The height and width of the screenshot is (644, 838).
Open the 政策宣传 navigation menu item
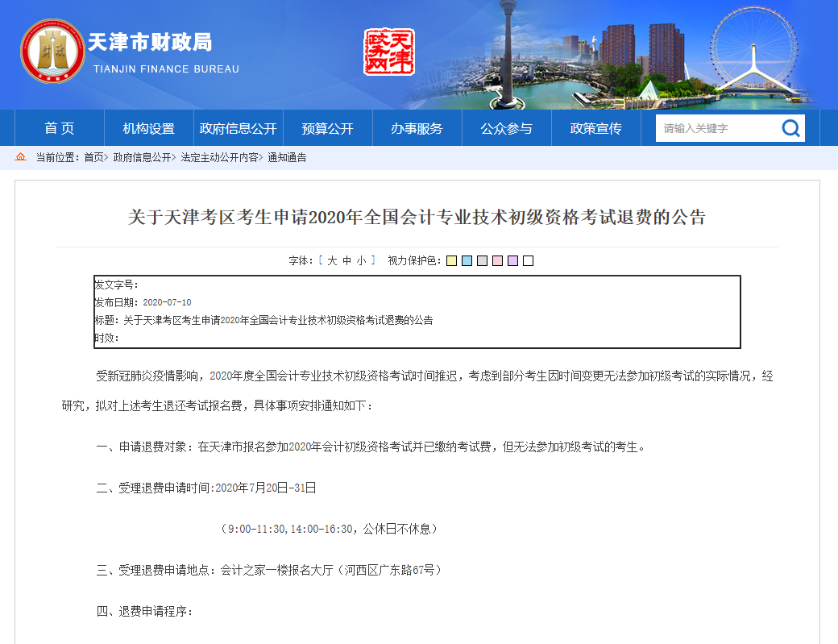[595, 128]
